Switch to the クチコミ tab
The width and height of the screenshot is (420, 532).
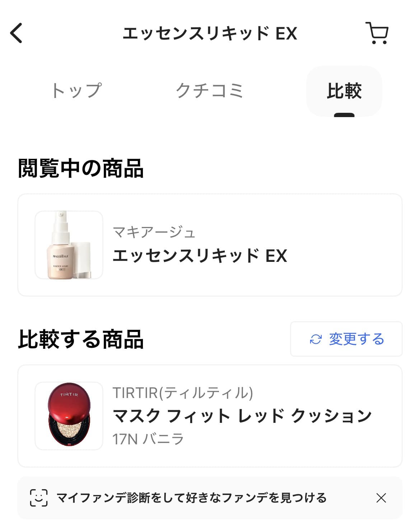click(x=209, y=91)
